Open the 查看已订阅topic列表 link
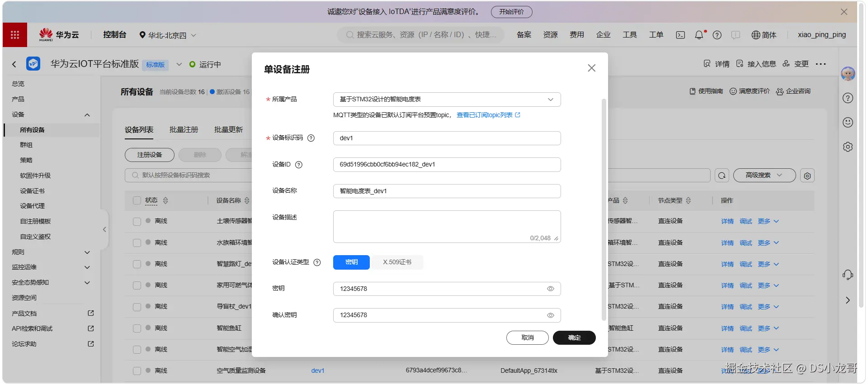Viewport: 868px width, 385px height. 488,115
